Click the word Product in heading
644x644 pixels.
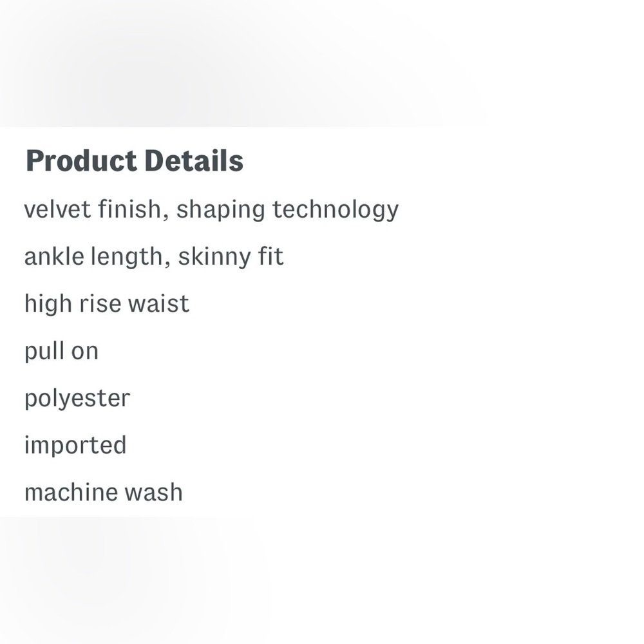(81, 160)
